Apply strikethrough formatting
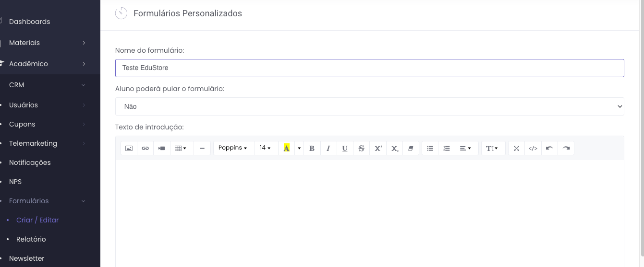The width and height of the screenshot is (644, 267). 361,148
